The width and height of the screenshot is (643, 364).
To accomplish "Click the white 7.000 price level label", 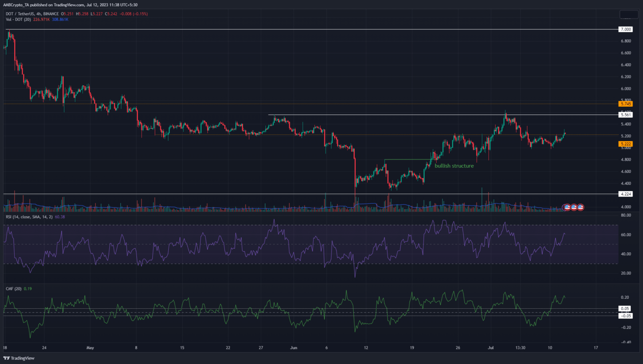I will point(625,29).
